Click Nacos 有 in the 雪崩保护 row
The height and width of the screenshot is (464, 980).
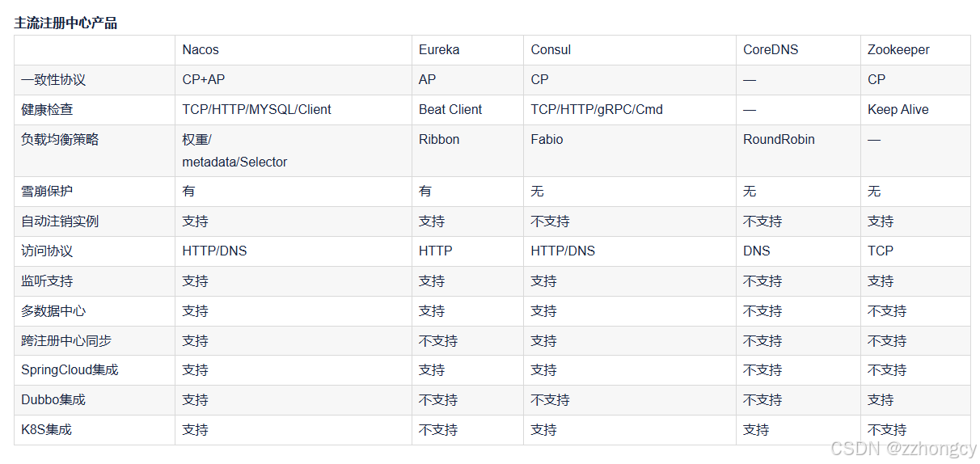(x=188, y=192)
